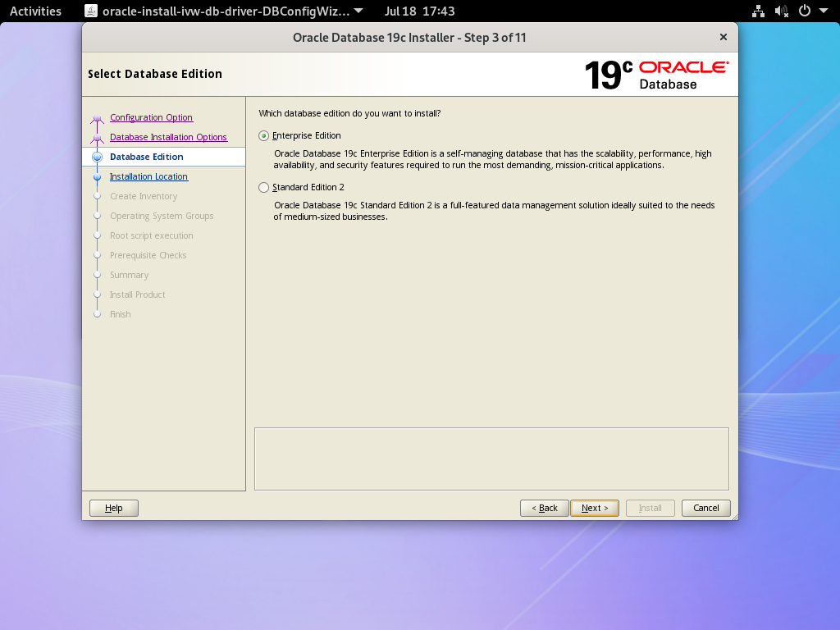
Task: Open the oracle-install app menu in top bar
Action: 224,11
